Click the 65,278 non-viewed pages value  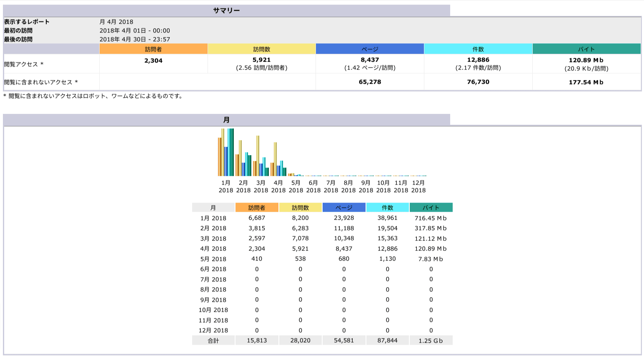[x=370, y=82]
